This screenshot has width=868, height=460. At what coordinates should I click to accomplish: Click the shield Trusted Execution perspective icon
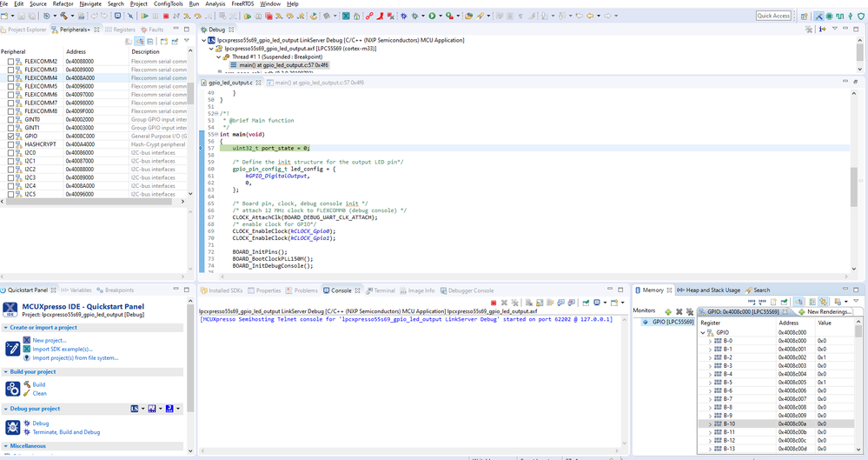[861, 16]
